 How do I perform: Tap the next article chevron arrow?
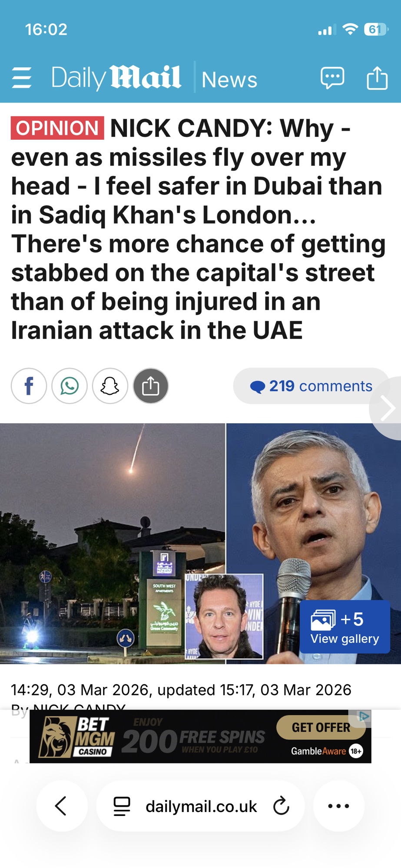coord(387,408)
